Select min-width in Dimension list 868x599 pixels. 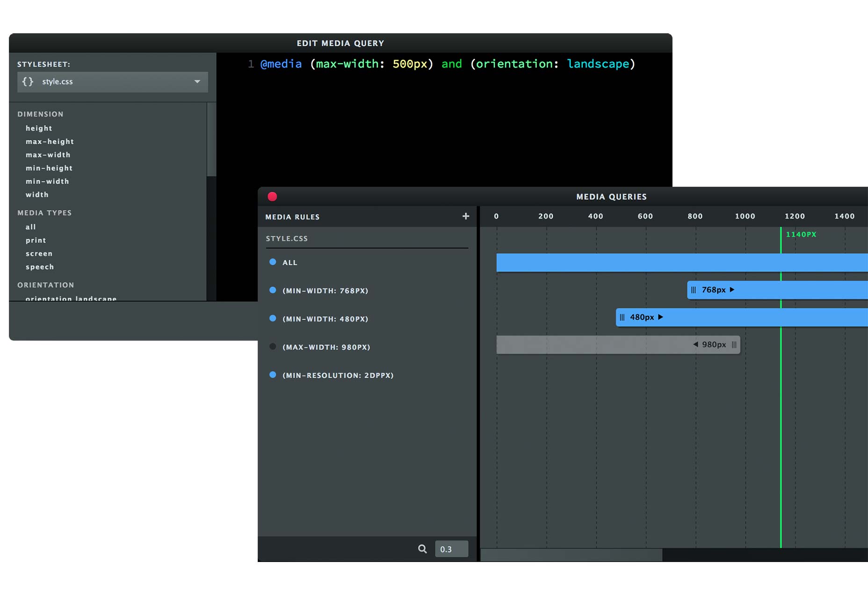(x=47, y=181)
